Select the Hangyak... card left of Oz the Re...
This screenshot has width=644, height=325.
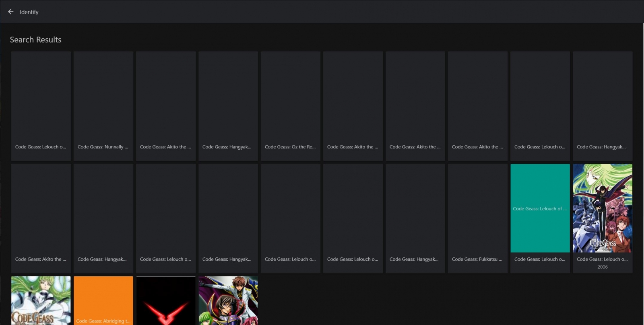228,106
